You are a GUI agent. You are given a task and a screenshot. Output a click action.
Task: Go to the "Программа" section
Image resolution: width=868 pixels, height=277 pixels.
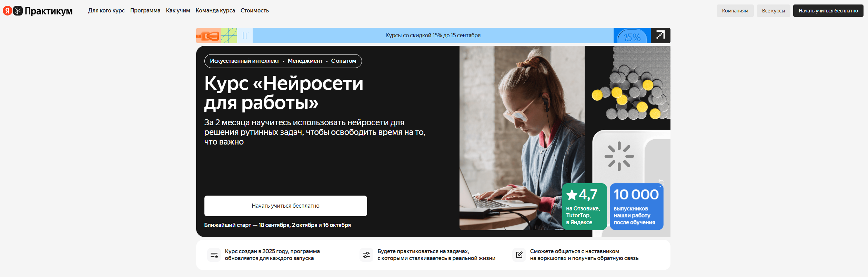click(x=145, y=11)
